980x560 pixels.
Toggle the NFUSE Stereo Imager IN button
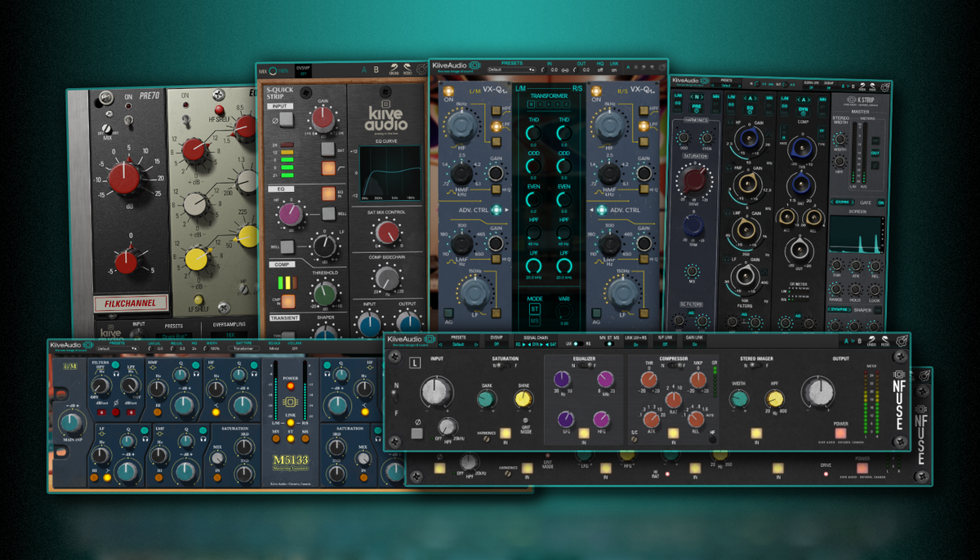756,433
